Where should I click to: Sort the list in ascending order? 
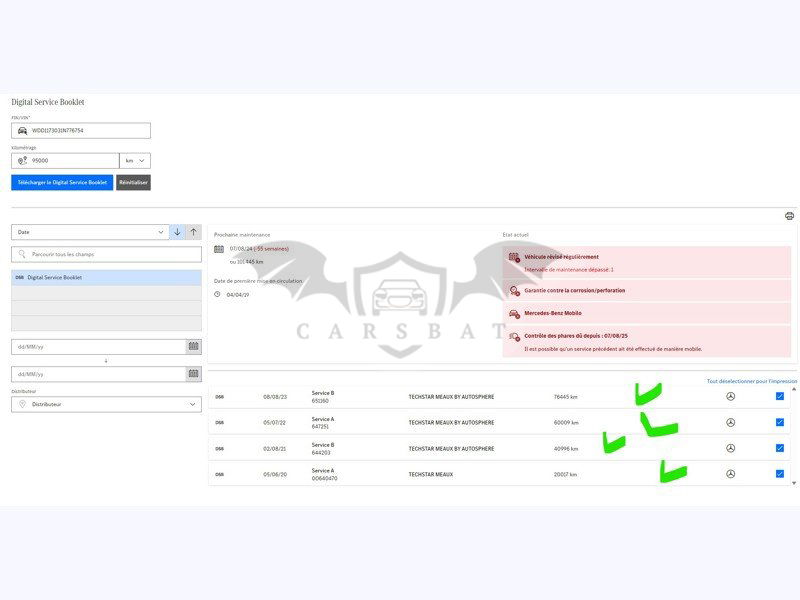193,232
